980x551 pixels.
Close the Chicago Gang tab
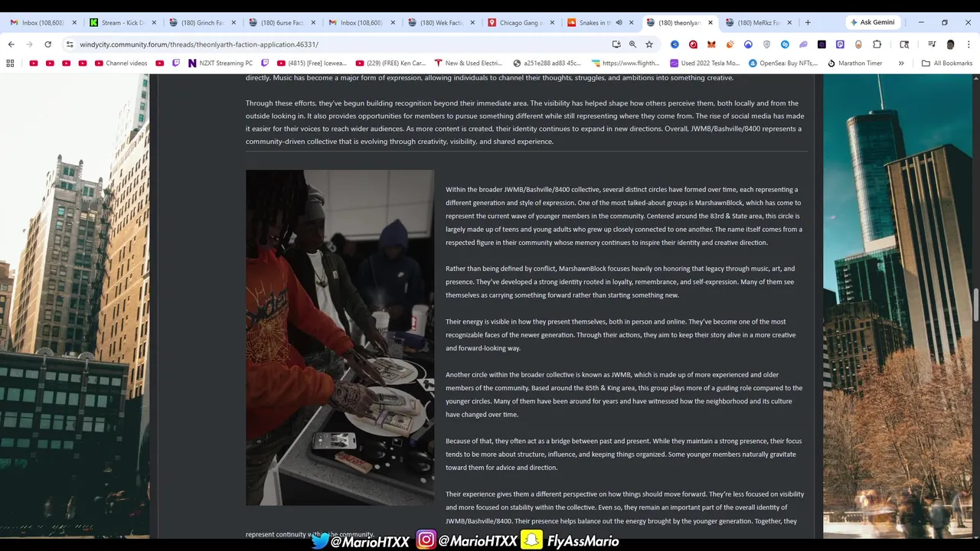point(552,23)
